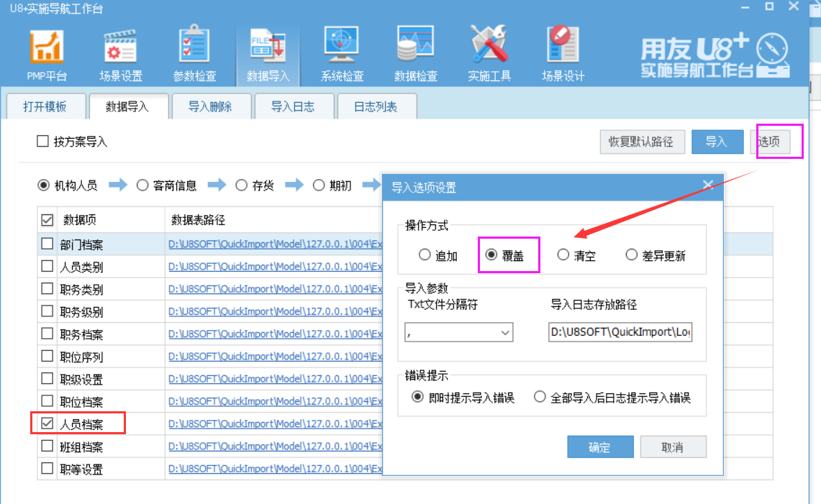
Task: Select the 期初 radio button
Action: pos(318,185)
